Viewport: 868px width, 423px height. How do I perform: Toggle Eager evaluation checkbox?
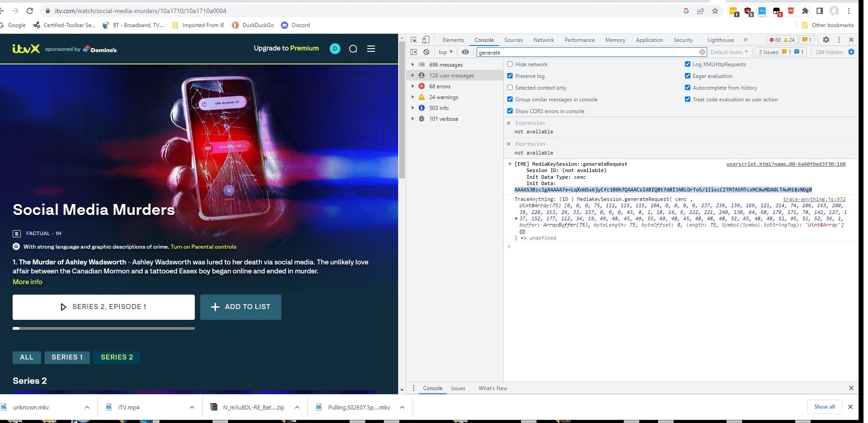pyautogui.click(x=688, y=76)
